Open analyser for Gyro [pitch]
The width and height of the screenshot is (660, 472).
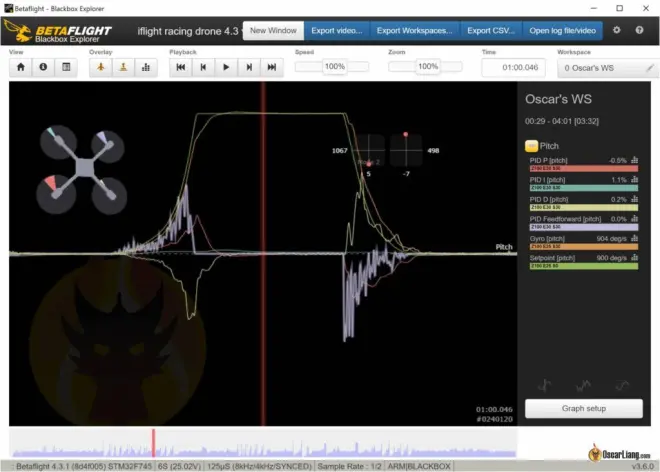634,238
